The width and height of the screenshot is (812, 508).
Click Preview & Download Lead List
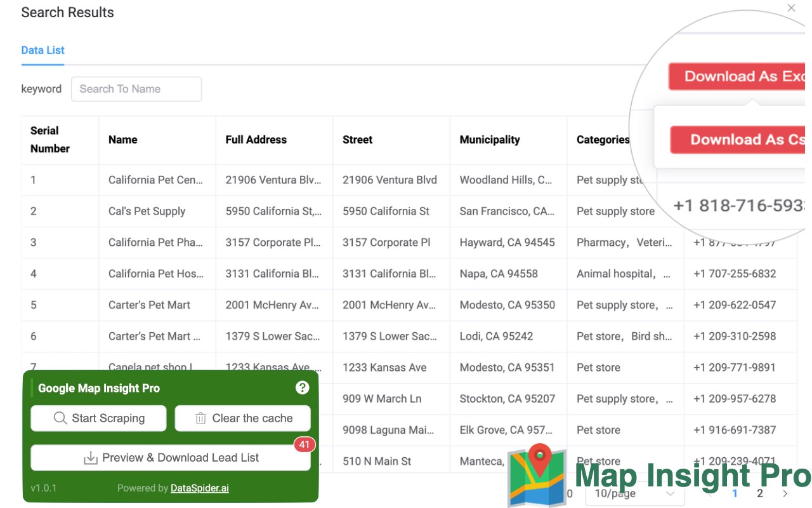coord(171,458)
